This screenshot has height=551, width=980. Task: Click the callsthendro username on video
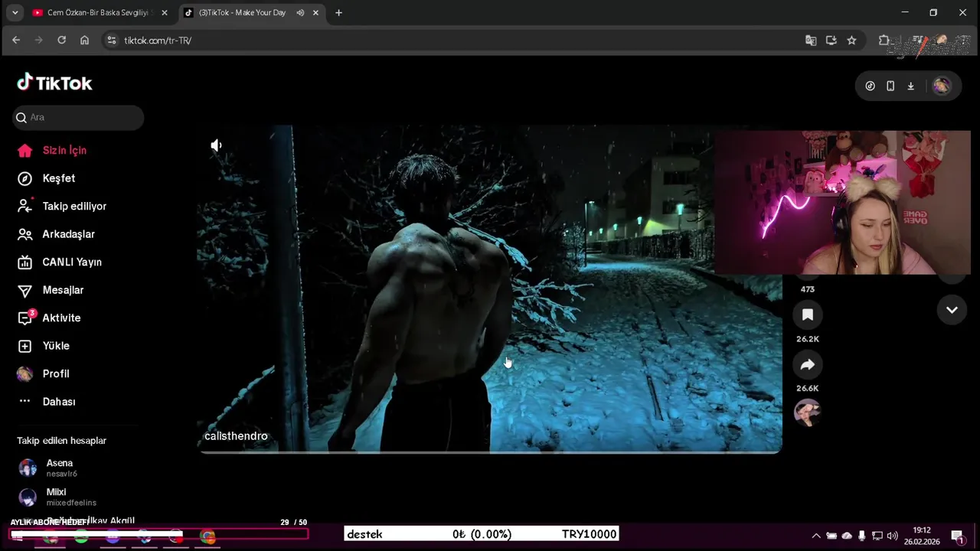coord(236,436)
